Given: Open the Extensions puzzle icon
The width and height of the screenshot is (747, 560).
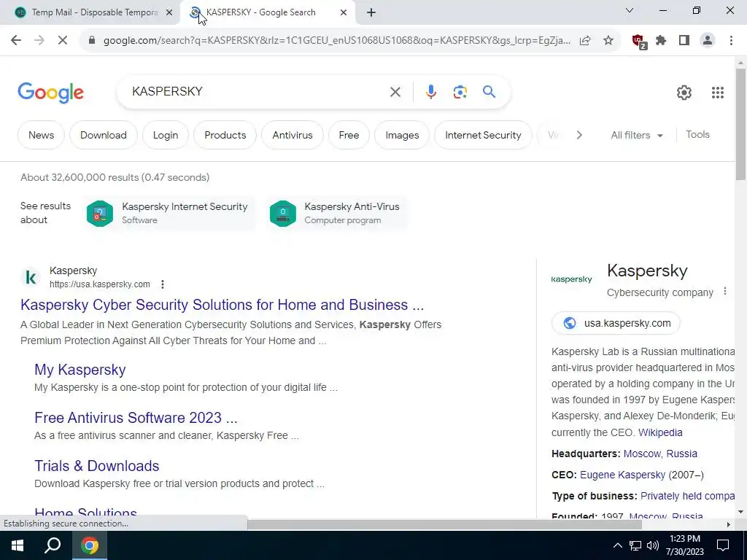Looking at the screenshot, I should pos(661,41).
